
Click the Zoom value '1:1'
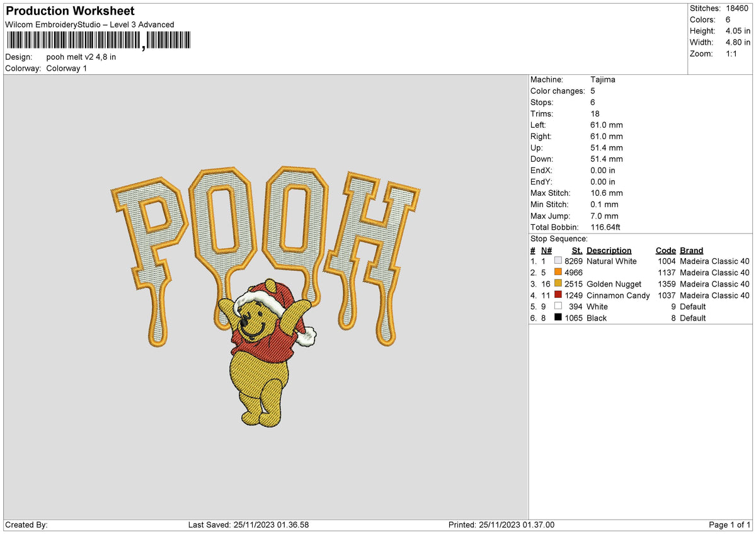[733, 54]
